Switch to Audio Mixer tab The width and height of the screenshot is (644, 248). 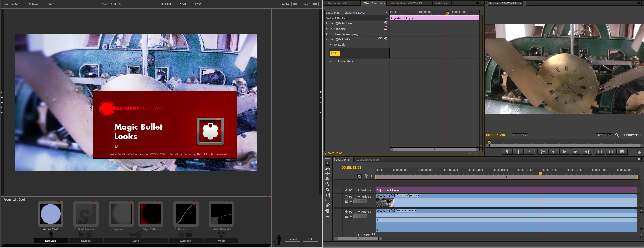click(406, 3)
